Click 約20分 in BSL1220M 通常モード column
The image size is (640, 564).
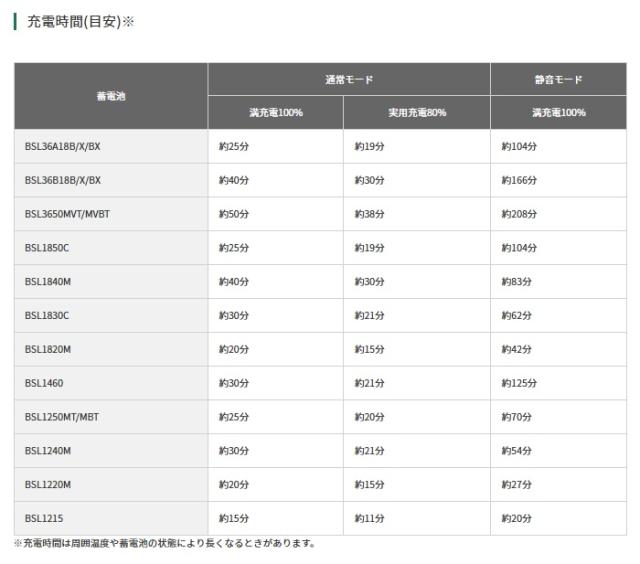coord(234,485)
